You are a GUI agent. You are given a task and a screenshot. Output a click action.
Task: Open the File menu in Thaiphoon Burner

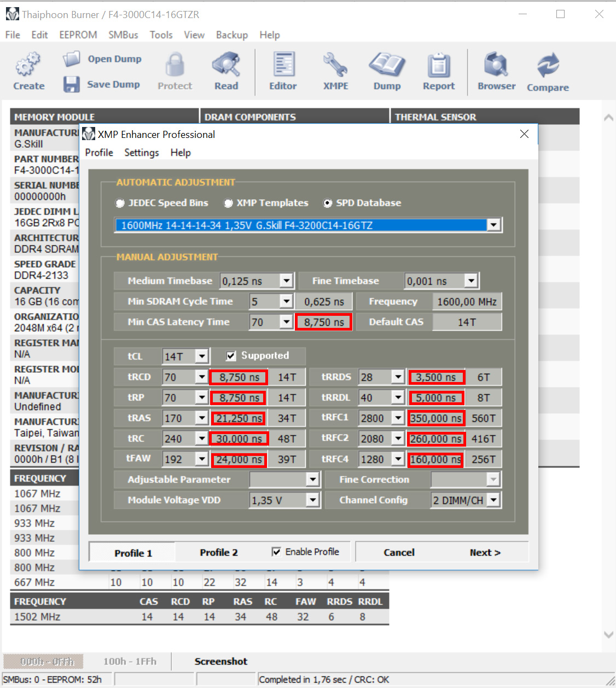[13, 35]
